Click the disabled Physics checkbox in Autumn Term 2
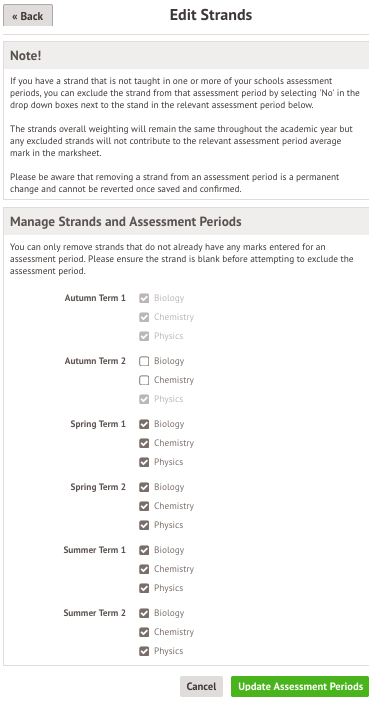This screenshot has height=702, width=374. pos(144,399)
